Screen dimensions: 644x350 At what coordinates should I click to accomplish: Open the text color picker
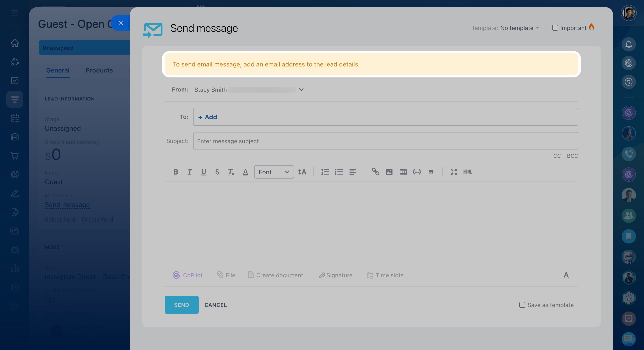245,172
